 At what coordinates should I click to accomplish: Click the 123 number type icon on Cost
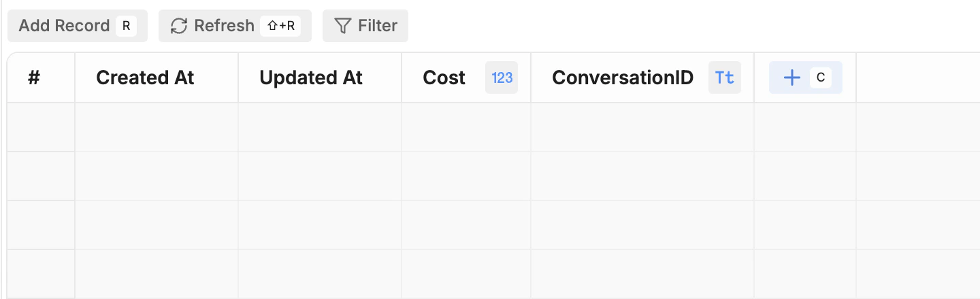tap(502, 77)
